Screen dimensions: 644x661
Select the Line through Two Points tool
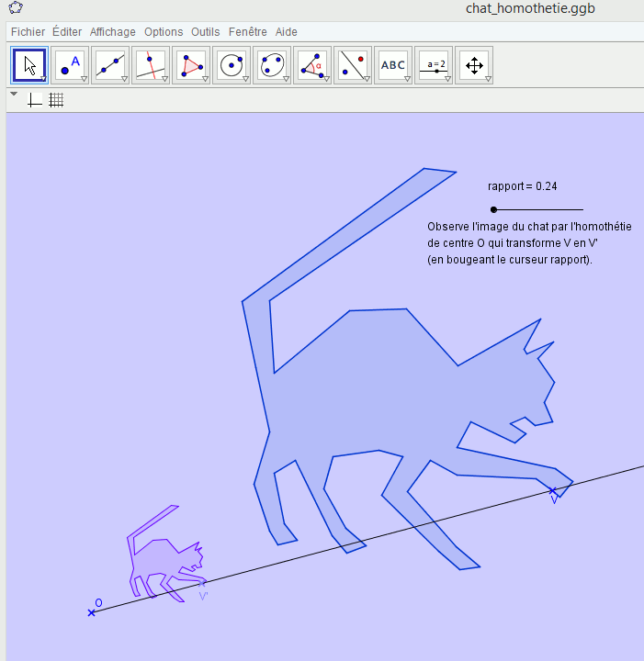click(x=110, y=65)
